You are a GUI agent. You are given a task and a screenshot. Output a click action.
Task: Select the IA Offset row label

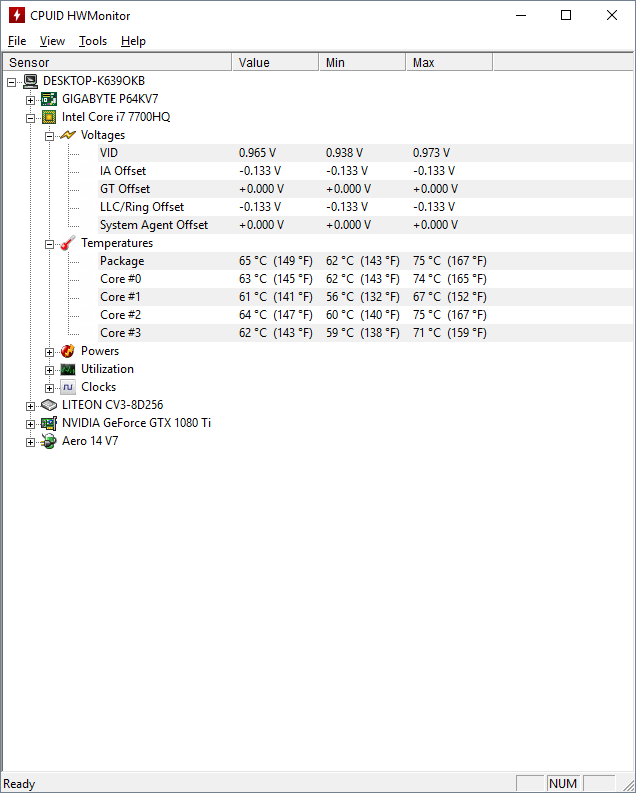[x=123, y=171]
